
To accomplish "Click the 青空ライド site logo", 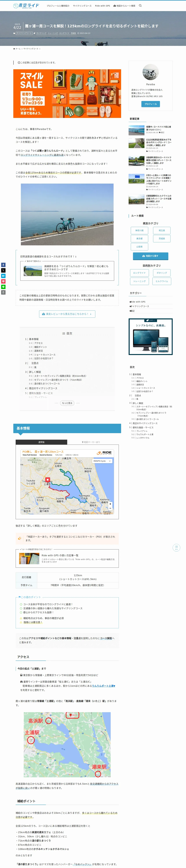I will [x=26, y=6].
